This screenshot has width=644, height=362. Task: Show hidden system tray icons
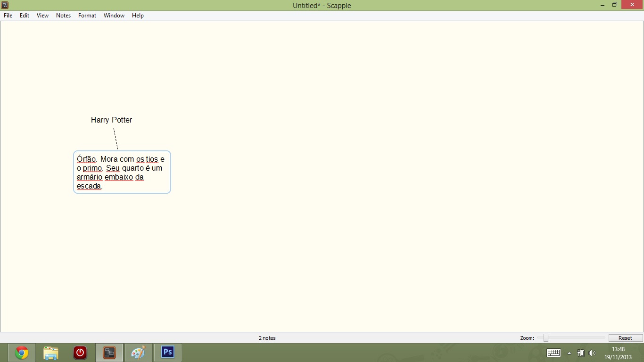coord(569,353)
